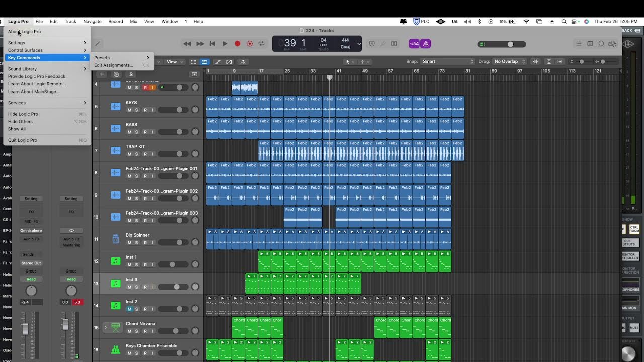Screen dimensions: 644x362
Task: Click the Mastering Audio FX slot
Action: point(71,245)
